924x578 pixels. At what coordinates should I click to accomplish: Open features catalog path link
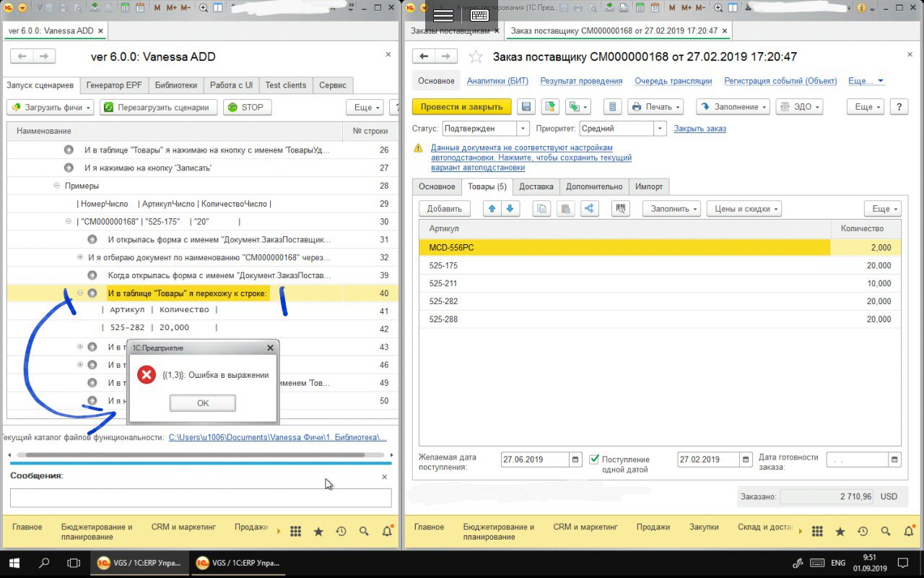pyautogui.click(x=278, y=437)
